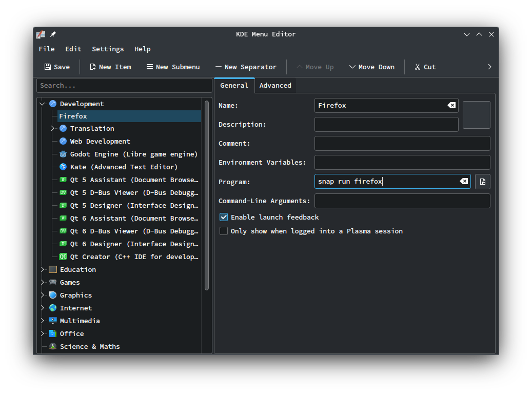Focus the Search field

124,86
